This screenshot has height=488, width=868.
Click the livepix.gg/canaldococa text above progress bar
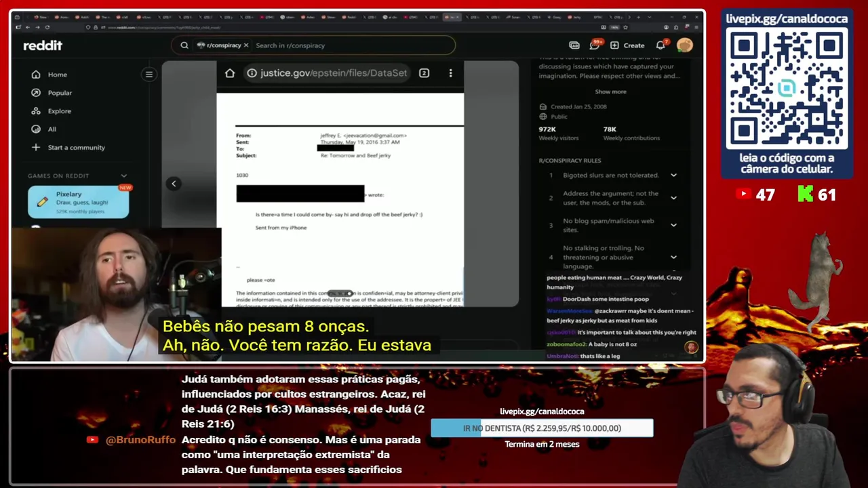[542, 411]
